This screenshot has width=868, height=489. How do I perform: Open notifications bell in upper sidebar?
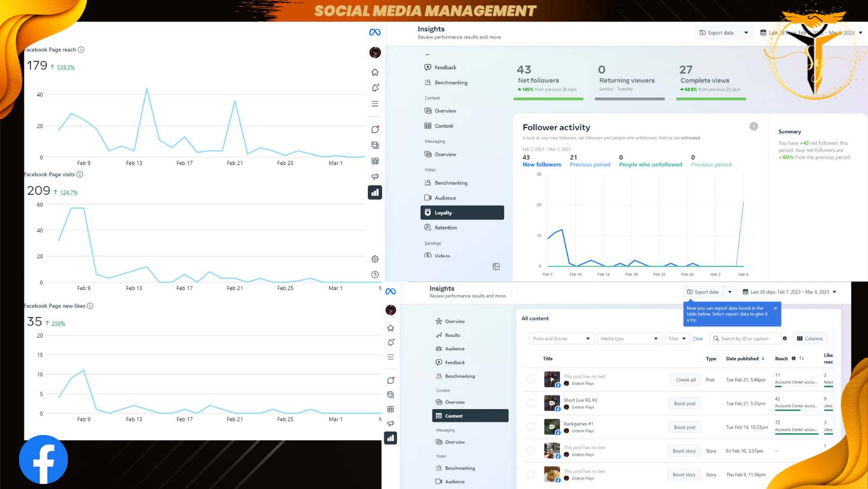click(375, 88)
